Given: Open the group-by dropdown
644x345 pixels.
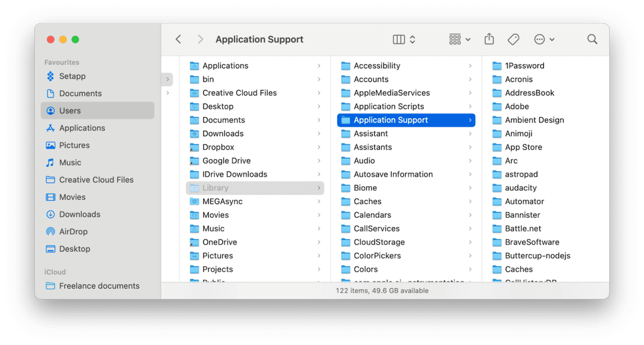Looking at the screenshot, I should pos(459,39).
